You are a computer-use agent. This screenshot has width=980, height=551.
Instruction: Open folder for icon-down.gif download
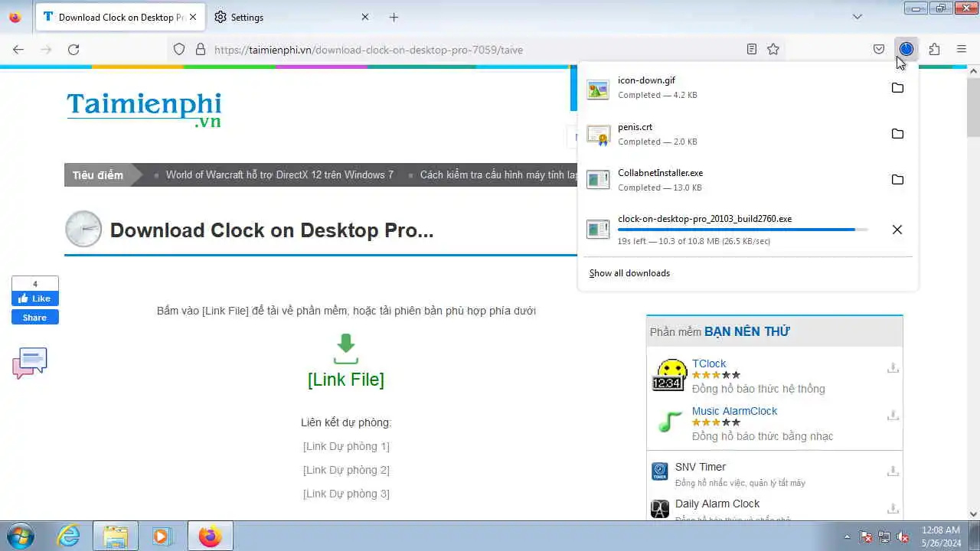coord(897,88)
